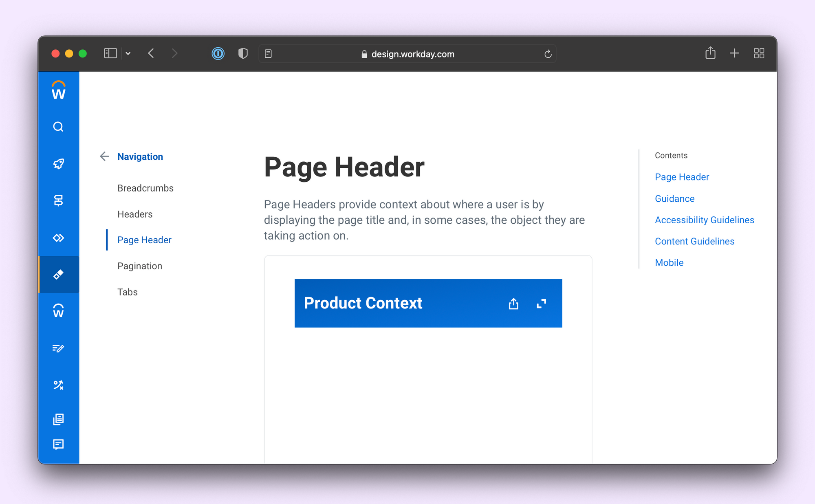Open the rocket icon section
Viewport: 815px width, 504px height.
point(58,164)
